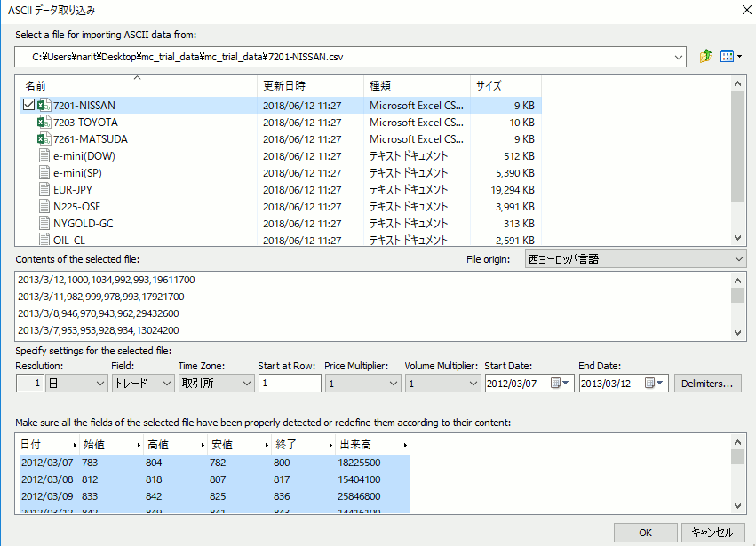
Task: Click the Delimiters... button
Action: click(x=709, y=384)
